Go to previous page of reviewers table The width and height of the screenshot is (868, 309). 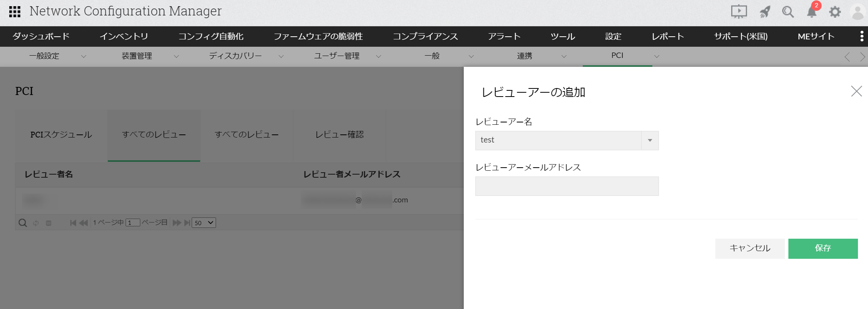83,223
